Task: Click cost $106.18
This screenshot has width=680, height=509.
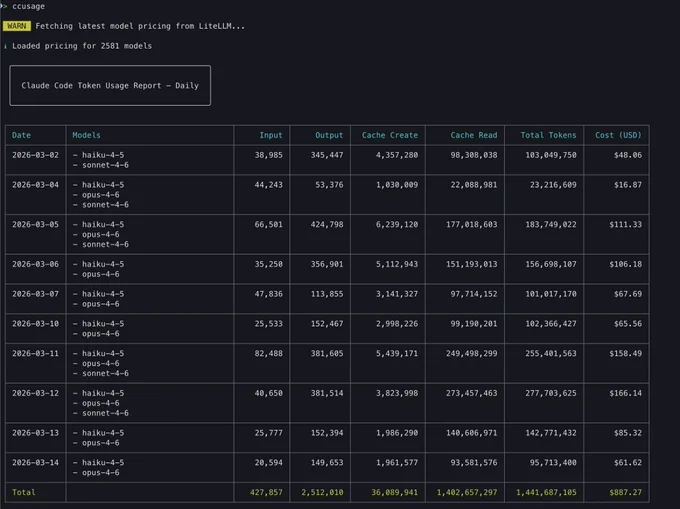Action: click(x=625, y=264)
